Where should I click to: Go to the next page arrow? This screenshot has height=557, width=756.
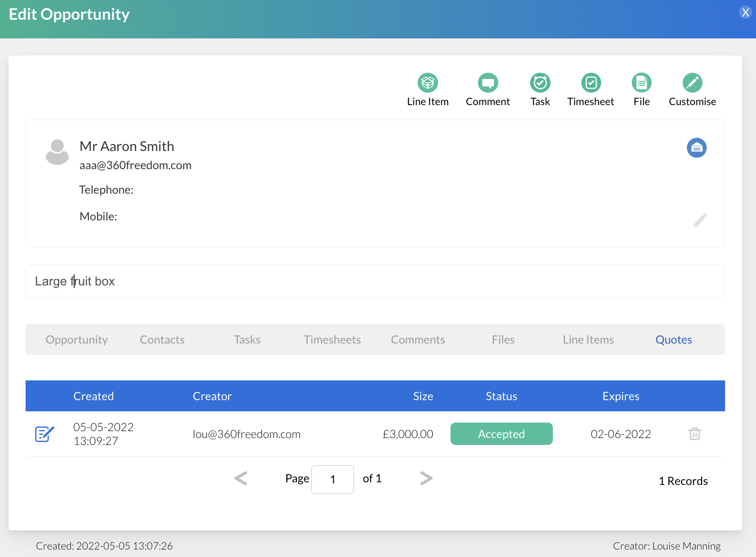[x=426, y=479]
